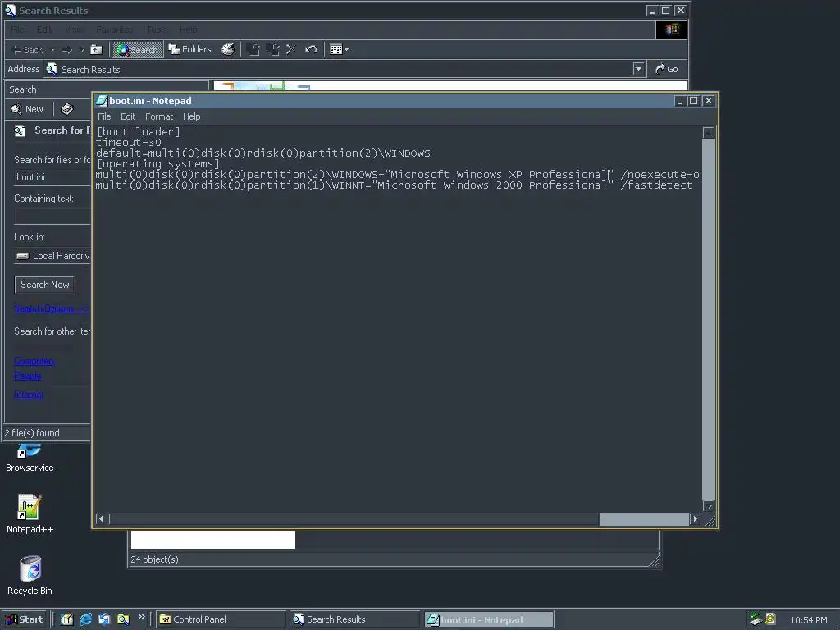Click Move To toolbar icon
The image size is (840, 630).
[x=253, y=50]
